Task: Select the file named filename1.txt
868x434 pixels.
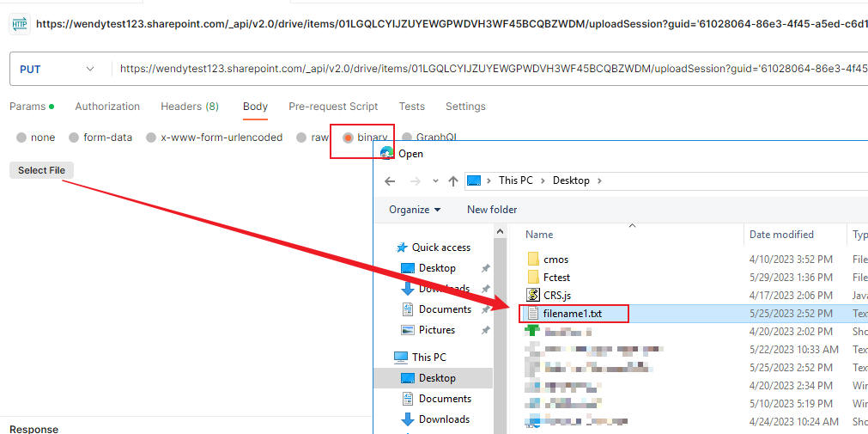Action: click(573, 314)
